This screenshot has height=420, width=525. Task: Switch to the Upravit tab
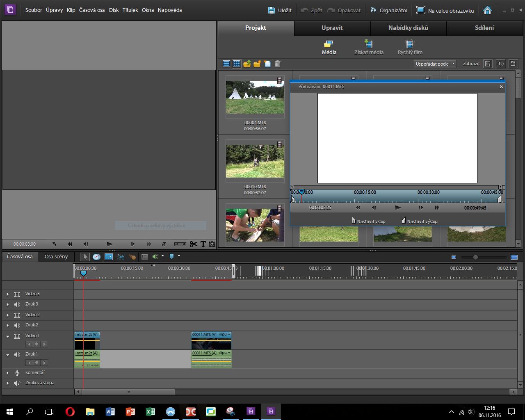[x=332, y=28]
